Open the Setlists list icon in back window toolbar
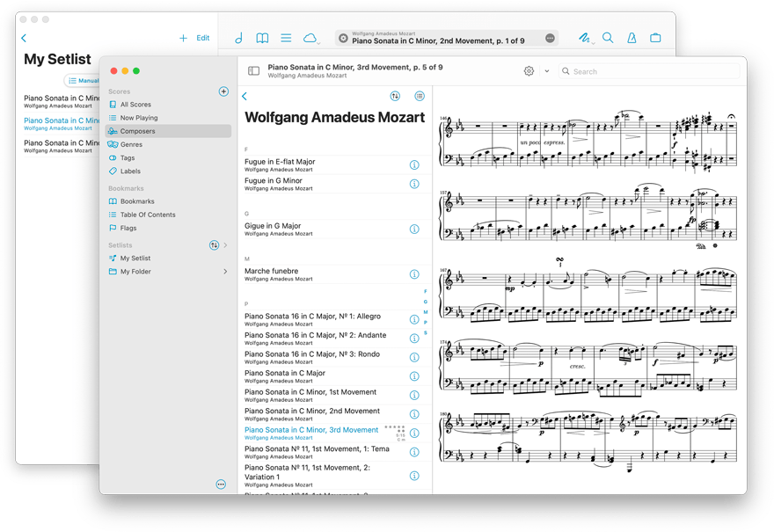This screenshot has width=774, height=532. 286,38
